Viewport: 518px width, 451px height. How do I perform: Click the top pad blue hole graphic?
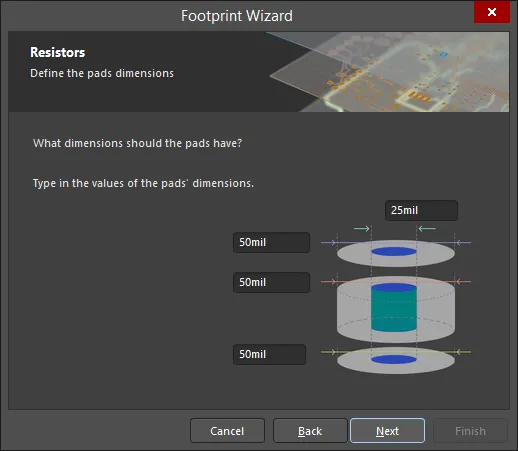pyautogui.click(x=394, y=251)
